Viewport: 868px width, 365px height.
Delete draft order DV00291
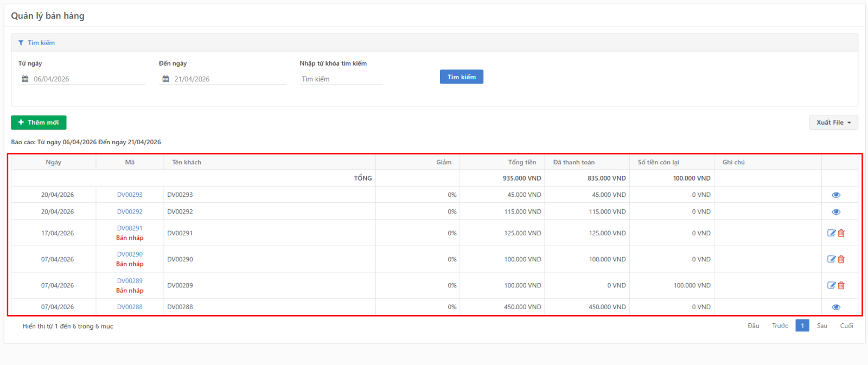coord(841,233)
